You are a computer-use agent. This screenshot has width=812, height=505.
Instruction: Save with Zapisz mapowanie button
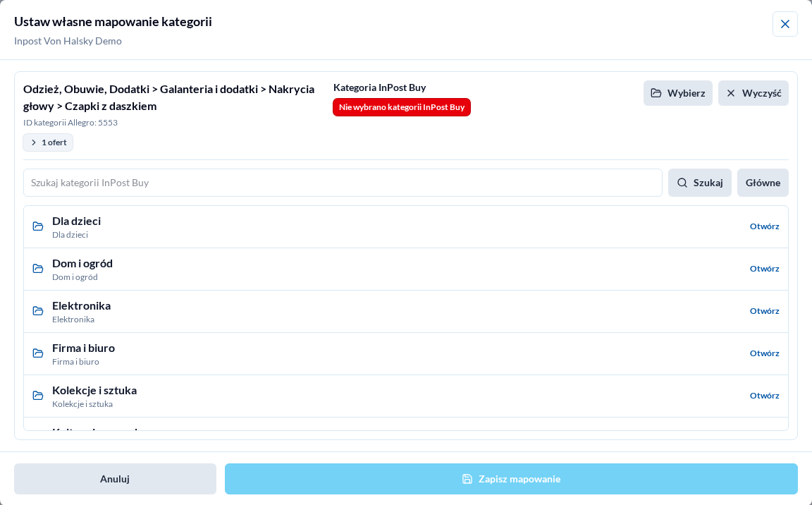pyautogui.click(x=511, y=479)
